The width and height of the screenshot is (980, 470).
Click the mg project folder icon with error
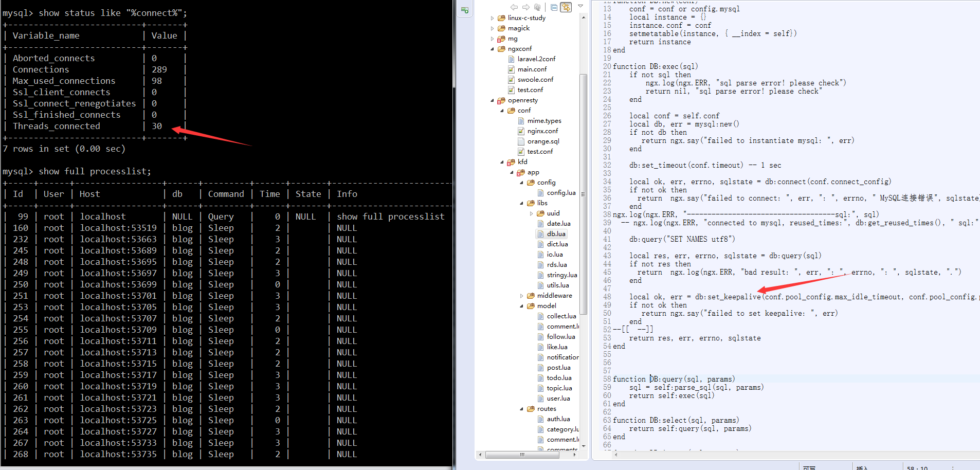(x=501, y=39)
